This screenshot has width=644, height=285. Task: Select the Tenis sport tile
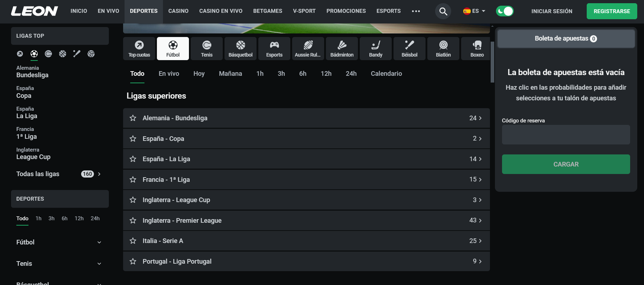coord(207,48)
